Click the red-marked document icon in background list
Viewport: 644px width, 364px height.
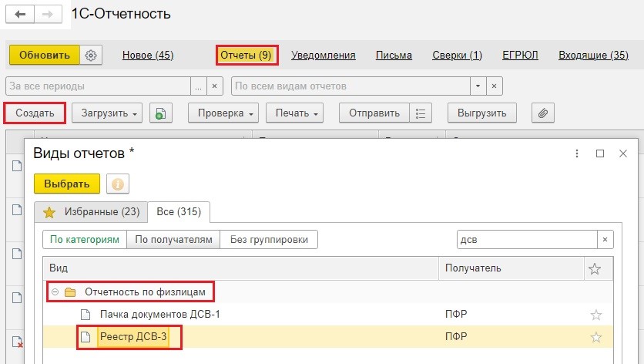click(17, 342)
